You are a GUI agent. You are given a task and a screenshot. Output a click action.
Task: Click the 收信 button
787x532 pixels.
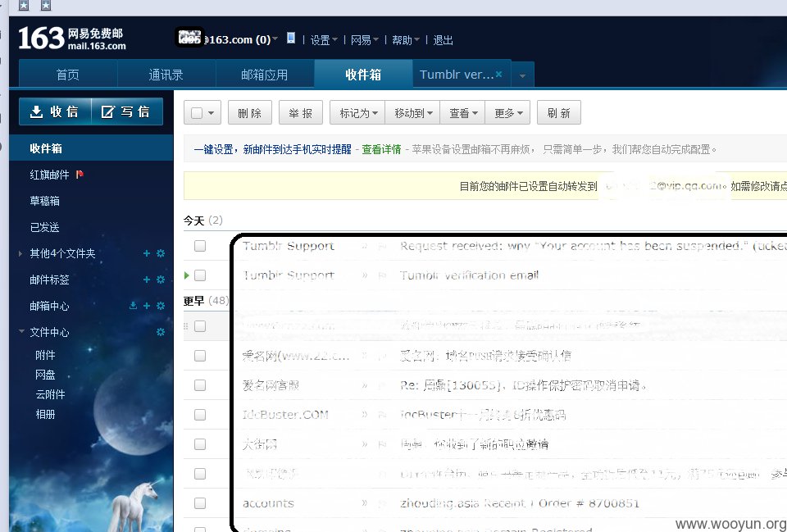(x=55, y=111)
